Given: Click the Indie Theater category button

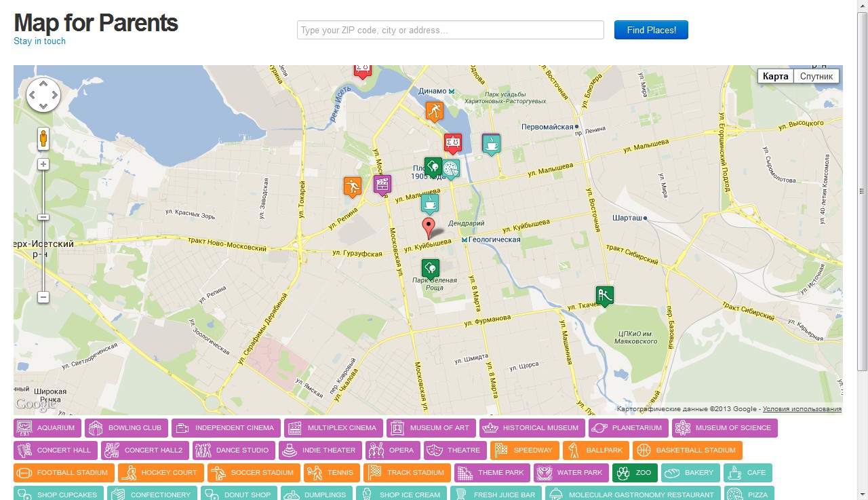Looking at the screenshot, I should point(320,450).
